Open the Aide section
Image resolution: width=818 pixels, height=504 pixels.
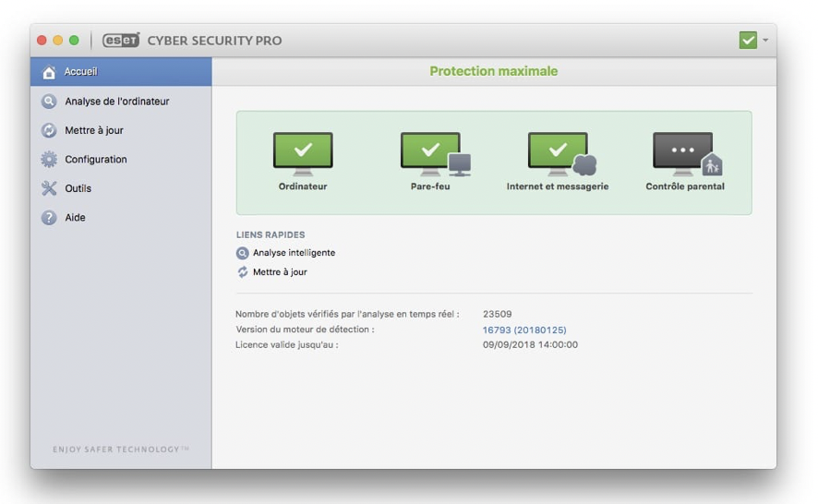point(121,218)
